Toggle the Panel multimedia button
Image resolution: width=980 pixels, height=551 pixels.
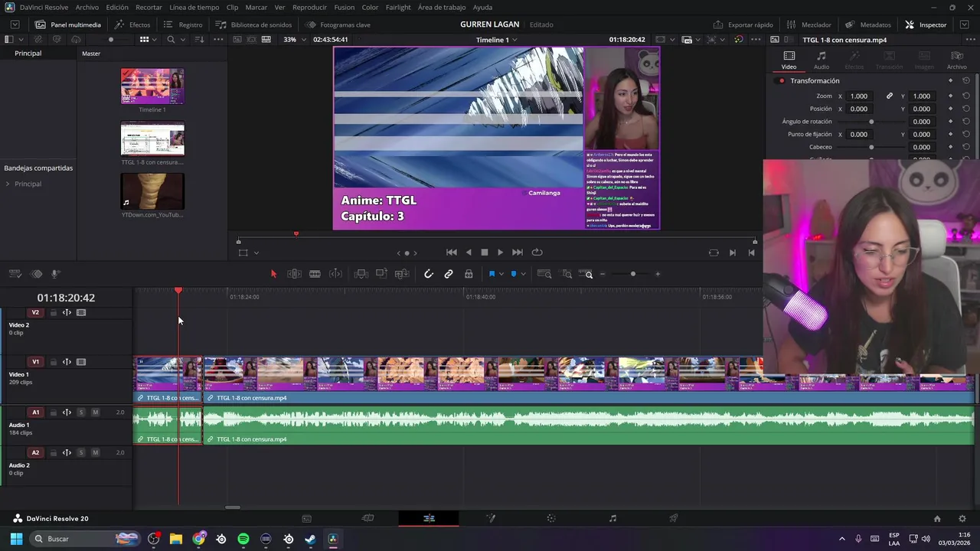(x=68, y=24)
